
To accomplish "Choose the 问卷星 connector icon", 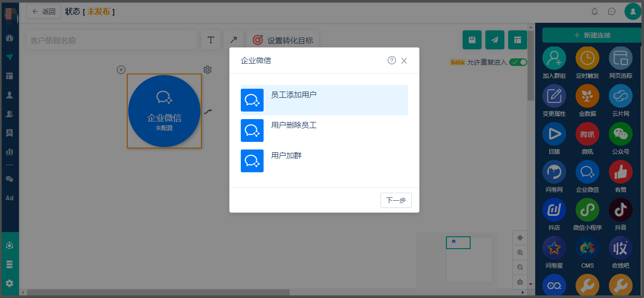I will [554, 248].
